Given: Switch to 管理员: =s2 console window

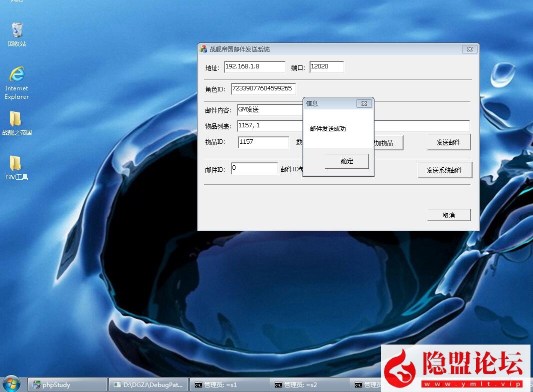Looking at the screenshot, I should pyautogui.click(x=309, y=385).
